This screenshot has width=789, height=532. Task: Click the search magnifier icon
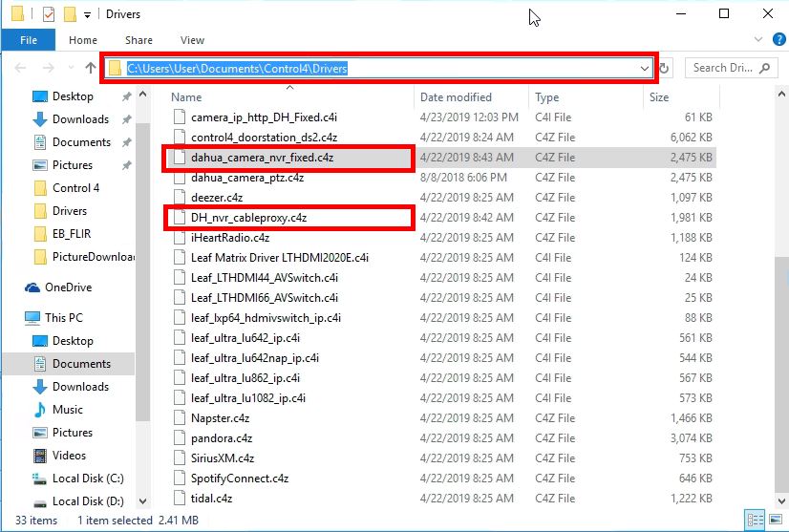point(765,68)
